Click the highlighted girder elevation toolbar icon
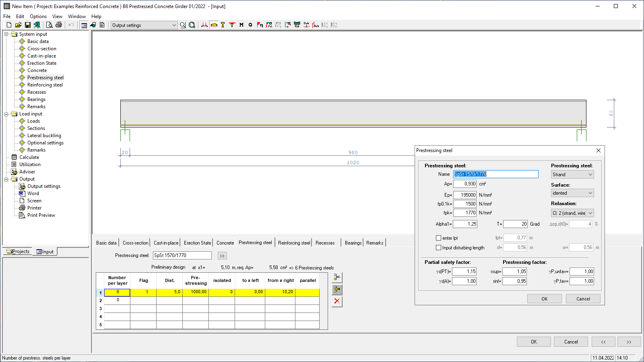Viewport: 644px width, 362px height. tap(214, 25)
